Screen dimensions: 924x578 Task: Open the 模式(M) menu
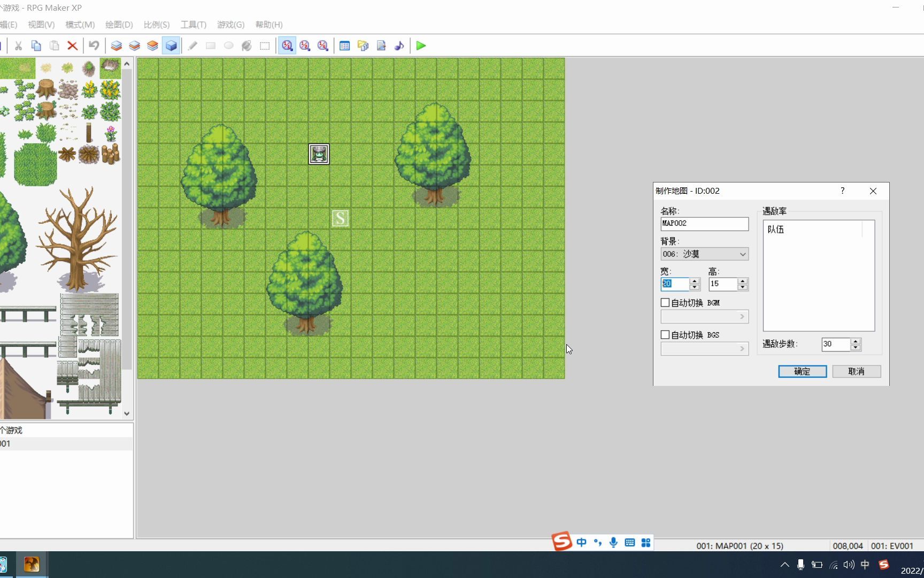point(79,25)
